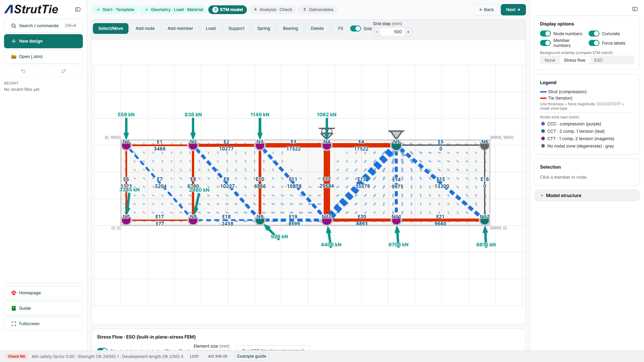Click the undo arrow icon

(x=23, y=71)
